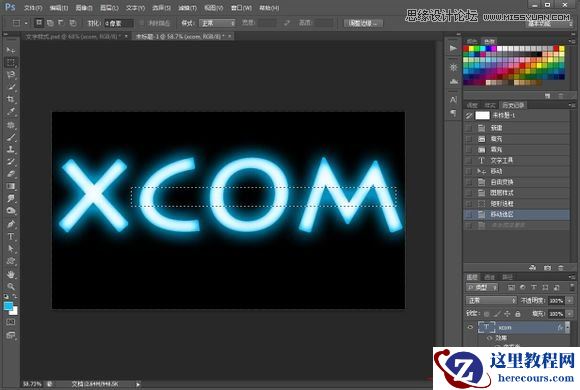Image resolution: width=580 pixels, height=390 pixels.
Task: Pick the red swatch in Swatches panel
Action: click(x=466, y=48)
